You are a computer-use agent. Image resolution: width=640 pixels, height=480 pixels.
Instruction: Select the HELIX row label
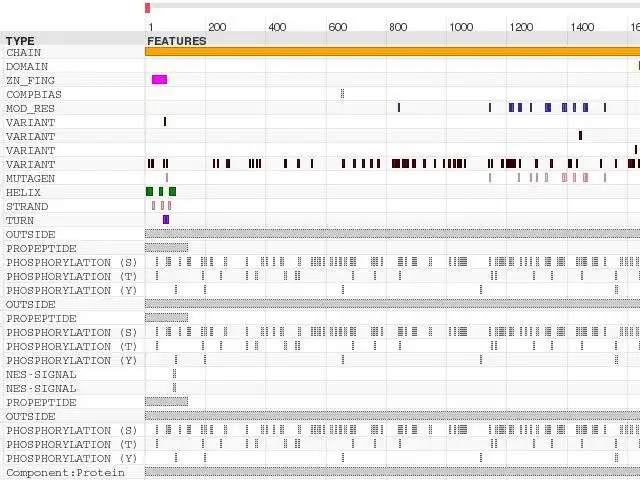(x=23, y=192)
